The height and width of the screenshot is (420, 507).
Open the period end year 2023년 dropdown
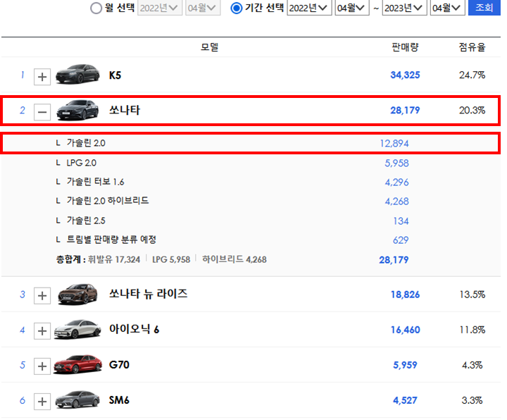click(404, 8)
